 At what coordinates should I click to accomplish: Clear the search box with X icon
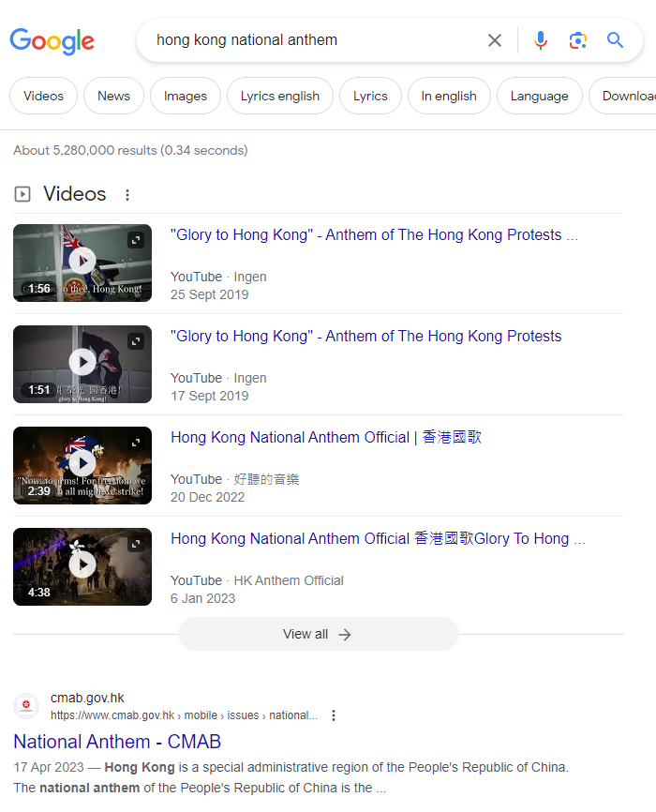click(x=495, y=40)
